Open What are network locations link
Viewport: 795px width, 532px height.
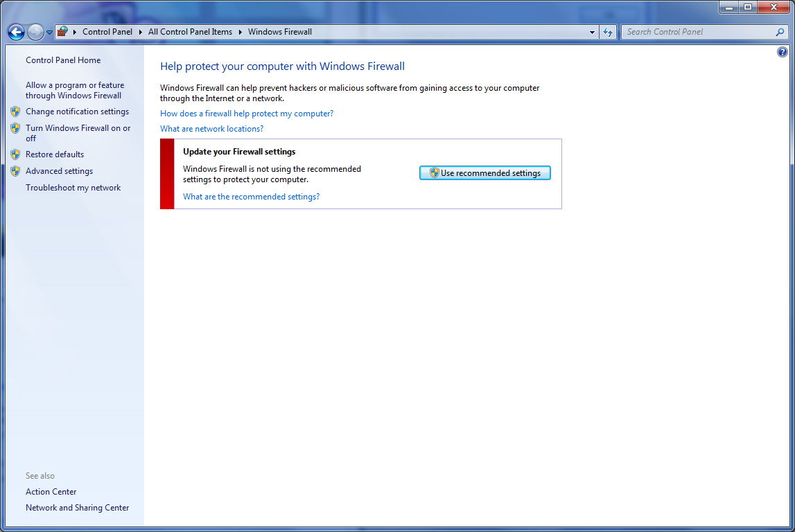212,129
